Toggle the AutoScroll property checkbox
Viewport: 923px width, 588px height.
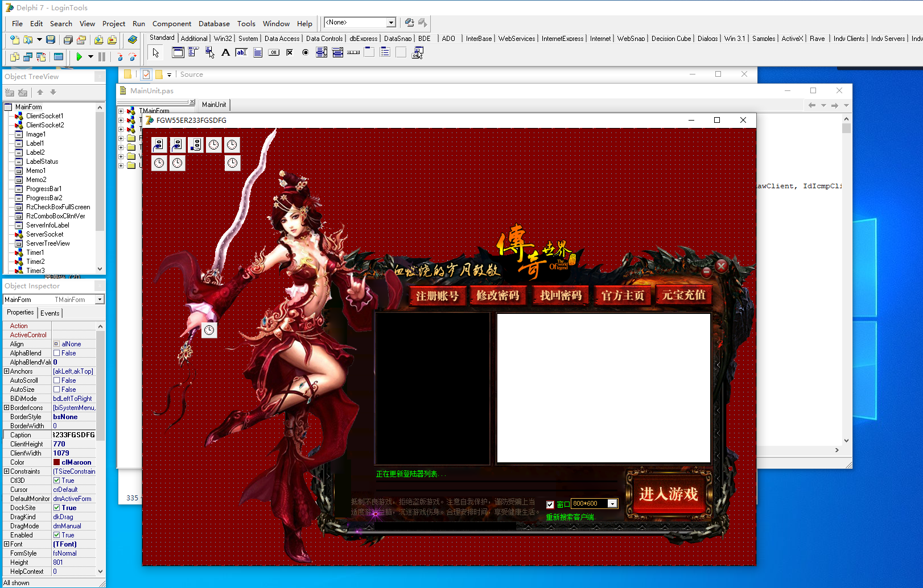(56, 380)
